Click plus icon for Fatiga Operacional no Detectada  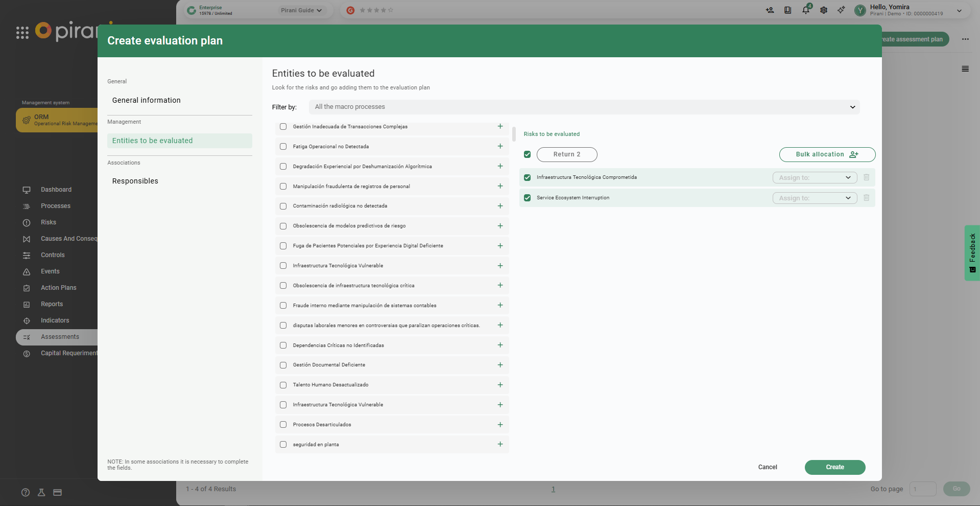pyautogui.click(x=500, y=146)
